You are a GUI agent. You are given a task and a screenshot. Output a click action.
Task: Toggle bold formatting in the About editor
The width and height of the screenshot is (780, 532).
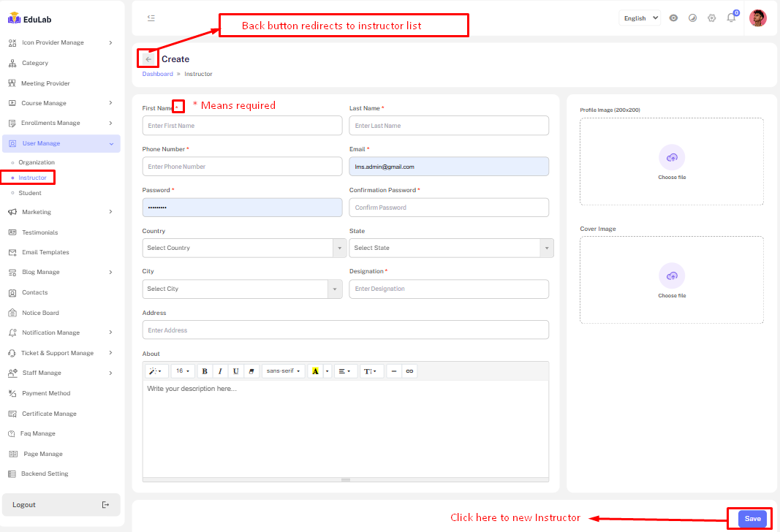click(x=204, y=371)
